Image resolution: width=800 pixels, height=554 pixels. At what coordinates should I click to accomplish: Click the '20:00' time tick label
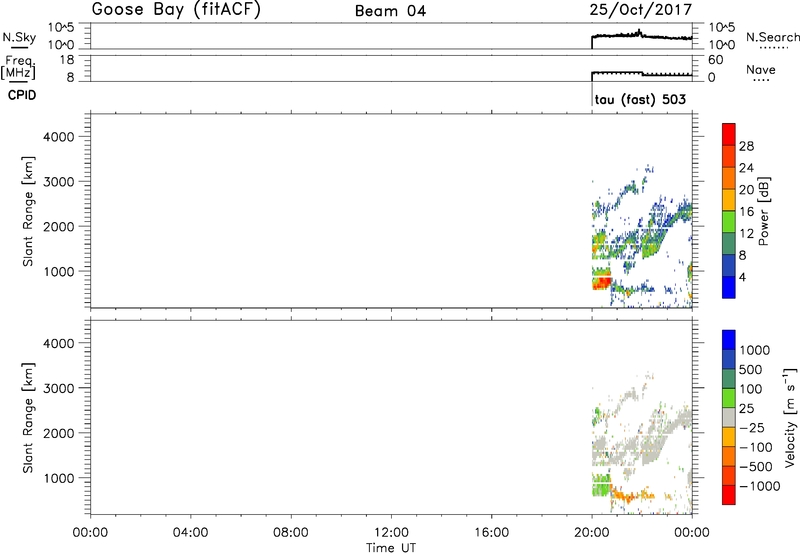coord(591,533)
